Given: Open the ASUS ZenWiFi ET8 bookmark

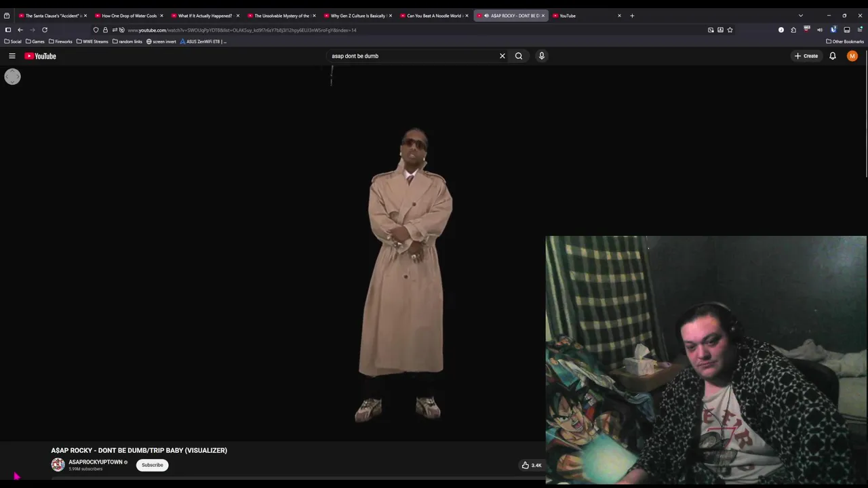Looking at the screenshot, I should [x=203, y=41].
